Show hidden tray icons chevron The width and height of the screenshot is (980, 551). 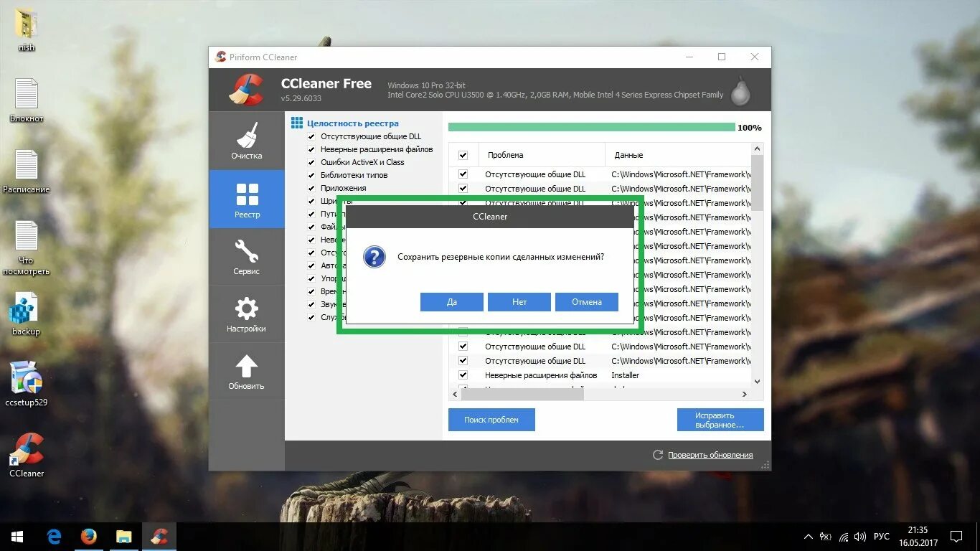tap(809, 537)
